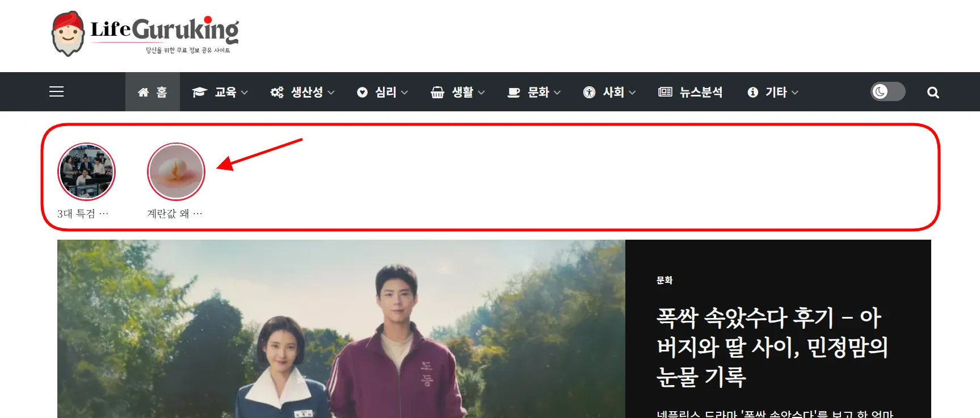
Task: Expand the 생산성 dropdown chevron
Action: click(x=331, y=93)
